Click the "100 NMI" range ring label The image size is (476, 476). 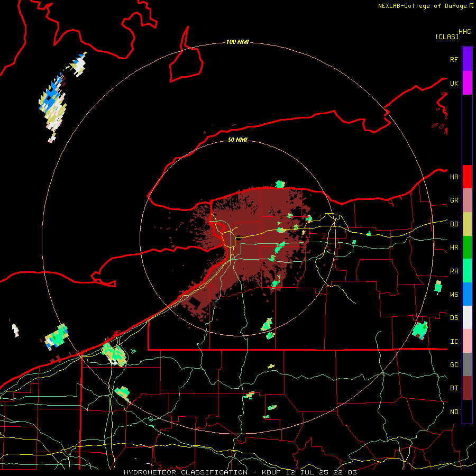(237, 42)
